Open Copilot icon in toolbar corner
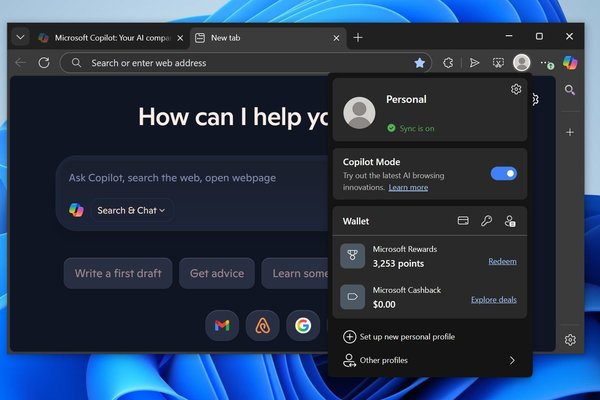The width and height of the screenshot is (600, 400). [x=570, y=62]
